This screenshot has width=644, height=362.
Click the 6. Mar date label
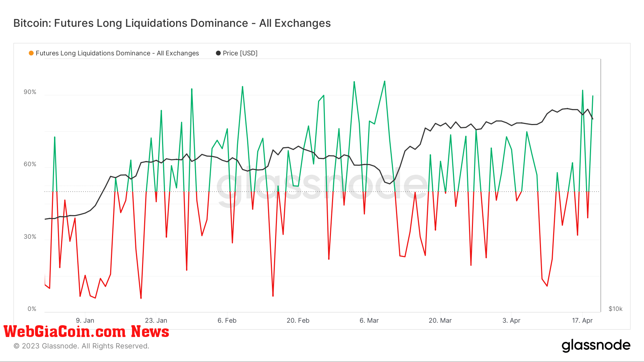pos(369,321)
